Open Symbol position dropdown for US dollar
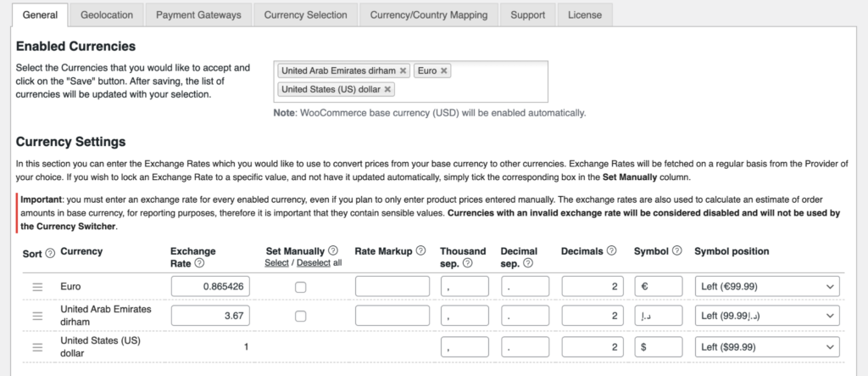Viewport: 868px width, 376px height. pos(767,346)
